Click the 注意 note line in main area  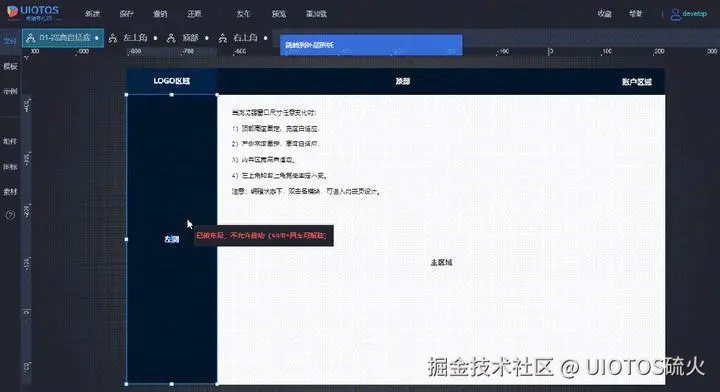pyautogui.click(x=306, y=191)
